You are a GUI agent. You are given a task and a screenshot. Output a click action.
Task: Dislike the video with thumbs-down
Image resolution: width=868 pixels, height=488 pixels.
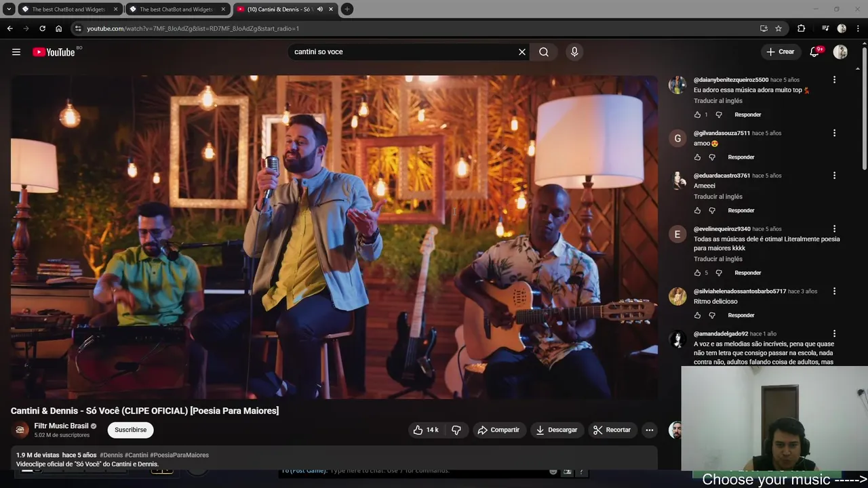[456, 430]
